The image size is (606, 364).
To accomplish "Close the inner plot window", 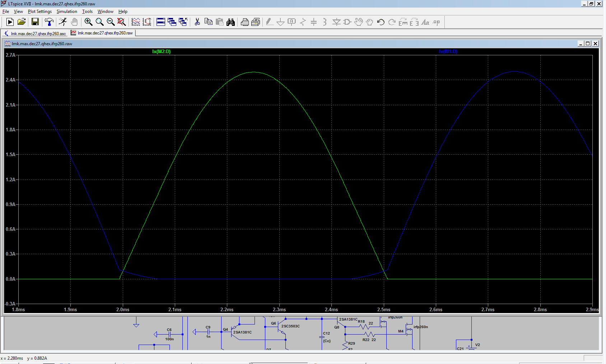I will [595, 43].
